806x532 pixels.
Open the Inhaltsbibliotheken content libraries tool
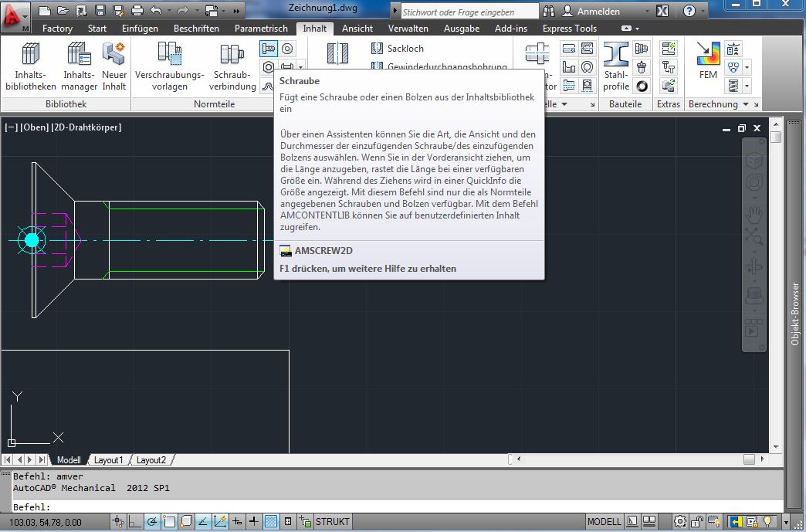30,67
